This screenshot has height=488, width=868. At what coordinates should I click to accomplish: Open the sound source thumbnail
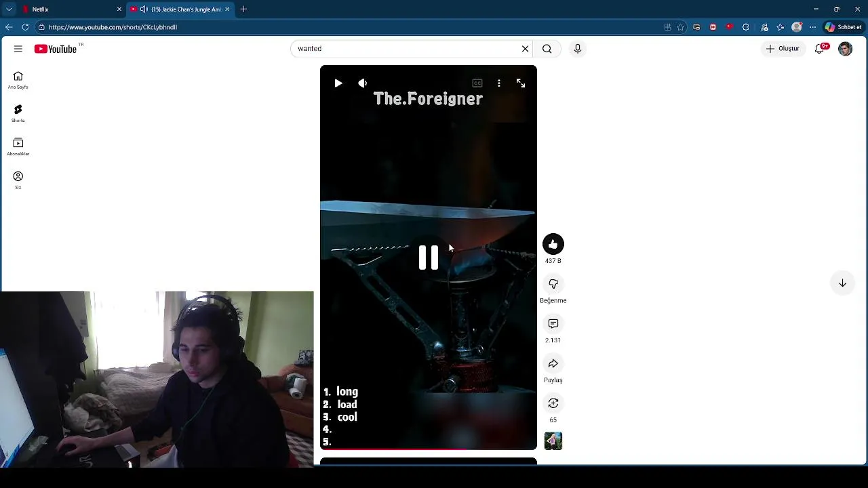(x=553, y=441)
